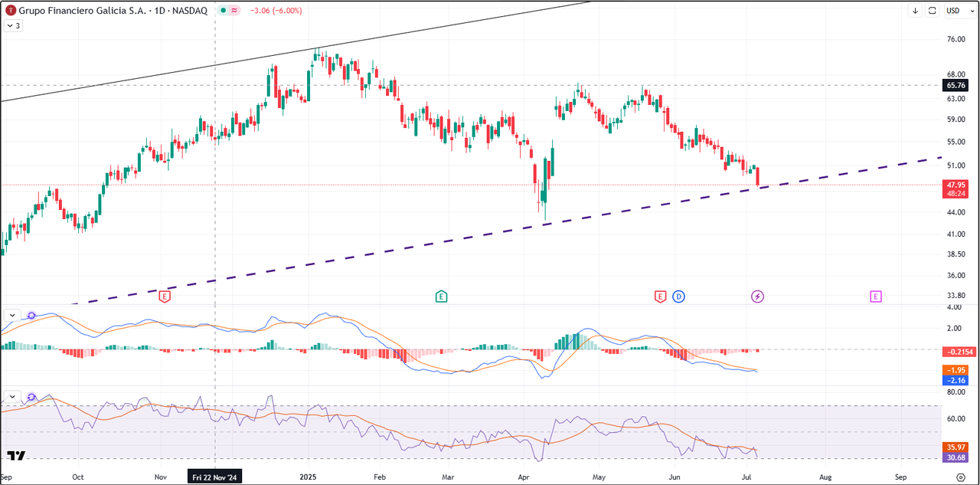Select the solid black trendline at top
Viewport: 980px width, 485px height.
pyautogui.click(x=295, y=51)
